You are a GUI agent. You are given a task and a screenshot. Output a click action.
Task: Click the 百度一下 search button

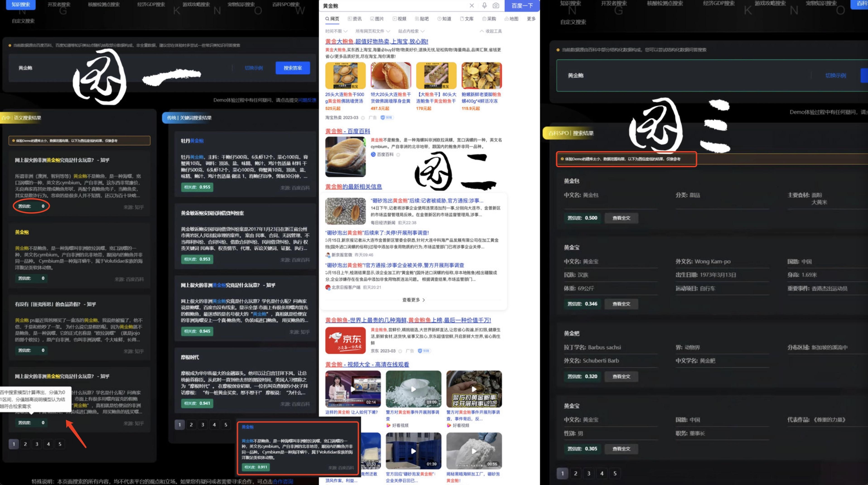pos(522,6)
